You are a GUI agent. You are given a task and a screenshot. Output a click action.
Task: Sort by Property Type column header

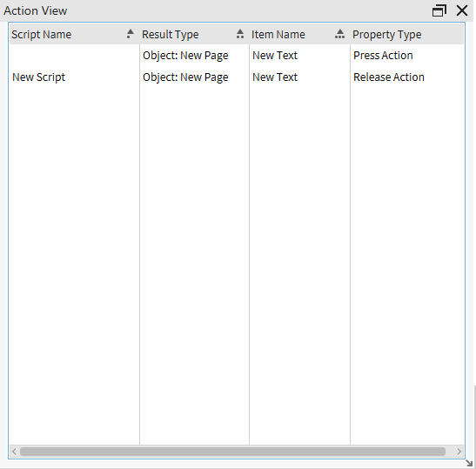tap(406, 34)
